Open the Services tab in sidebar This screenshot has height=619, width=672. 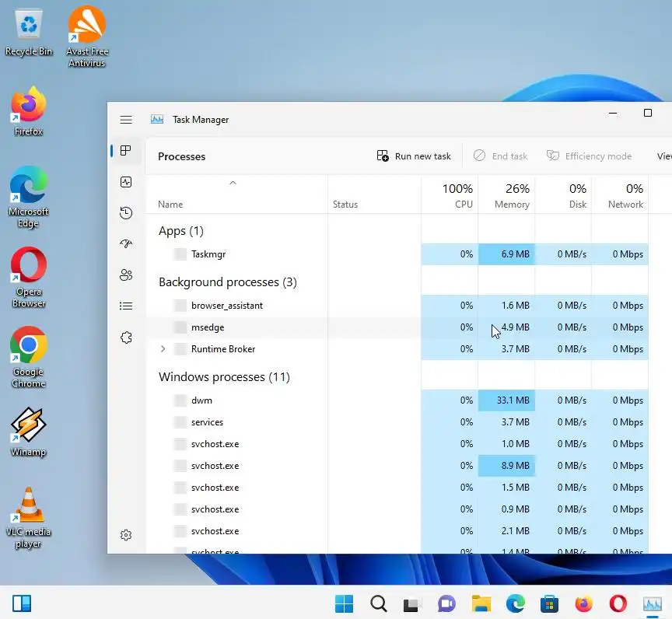click(x=126, y=337)
